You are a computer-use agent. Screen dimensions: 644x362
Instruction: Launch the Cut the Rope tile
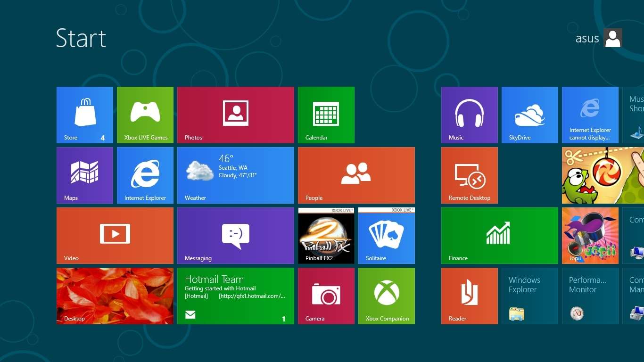tap(603, 175)
